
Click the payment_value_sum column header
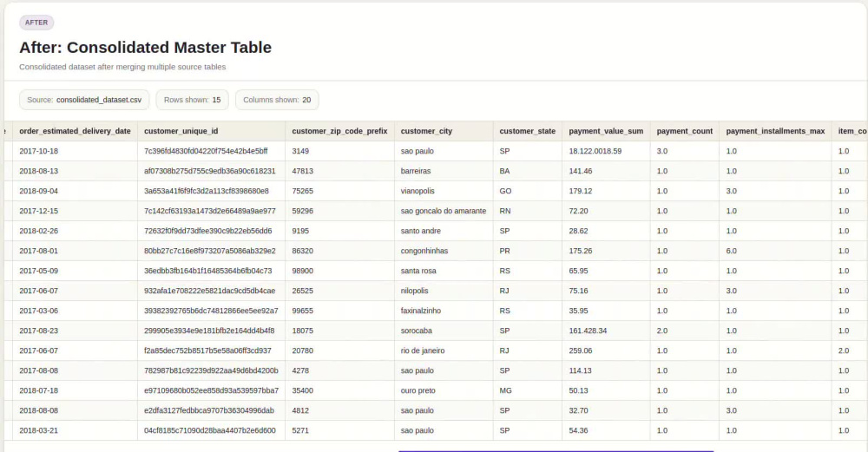(x=606, y=131)
